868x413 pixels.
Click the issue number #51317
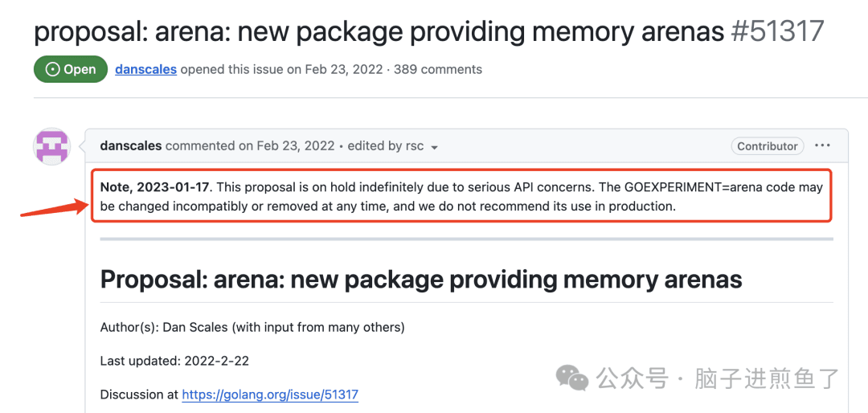(x=777, y=31)
